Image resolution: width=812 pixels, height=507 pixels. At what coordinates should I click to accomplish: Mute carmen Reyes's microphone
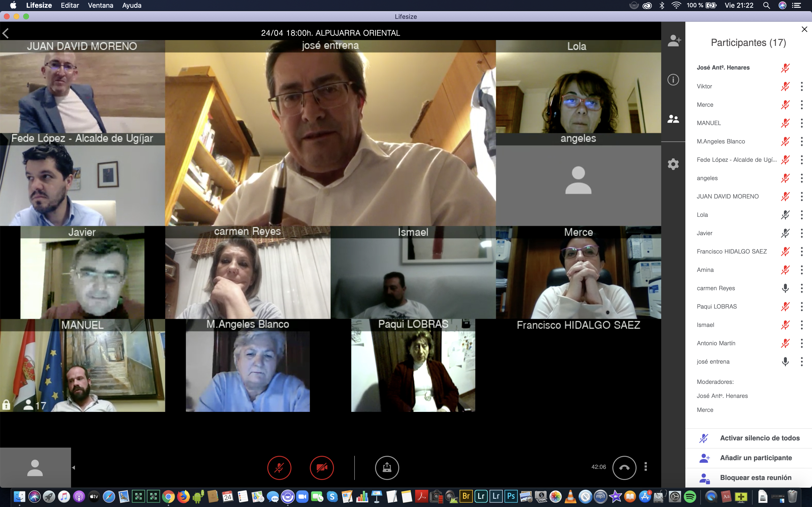pyautogui.click(x=785, y=288)
